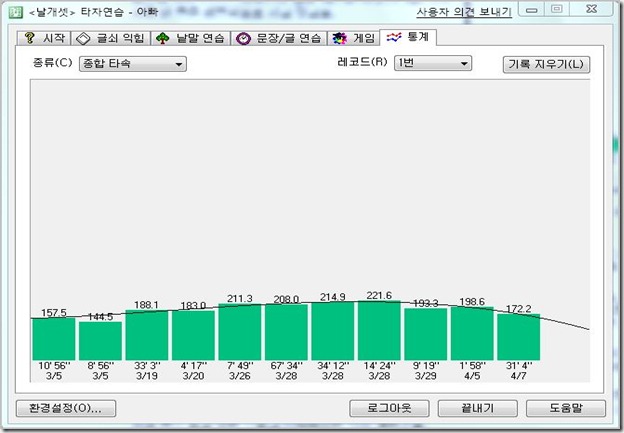Click the 레코드(R) label

362,62
